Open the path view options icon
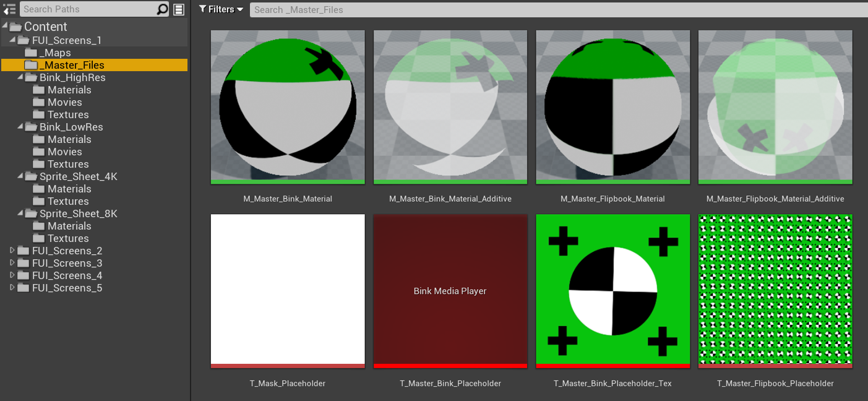 tap(179, 9)
